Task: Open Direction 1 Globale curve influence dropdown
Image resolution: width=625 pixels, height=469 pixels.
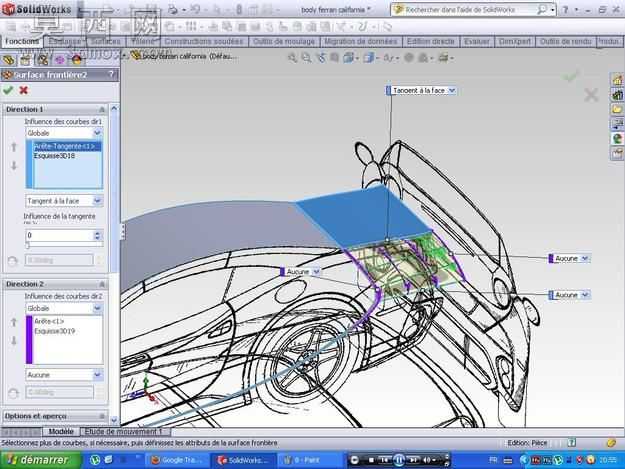Action: (97, 133)
